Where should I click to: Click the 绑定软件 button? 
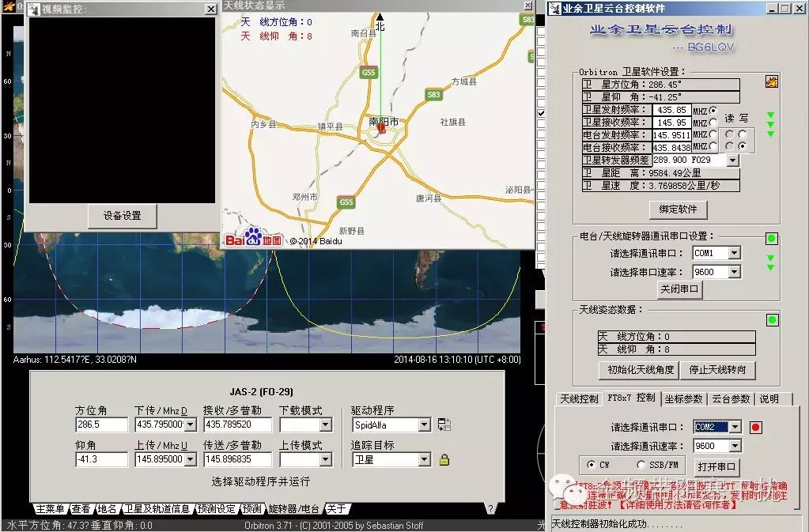click(678, 209)
